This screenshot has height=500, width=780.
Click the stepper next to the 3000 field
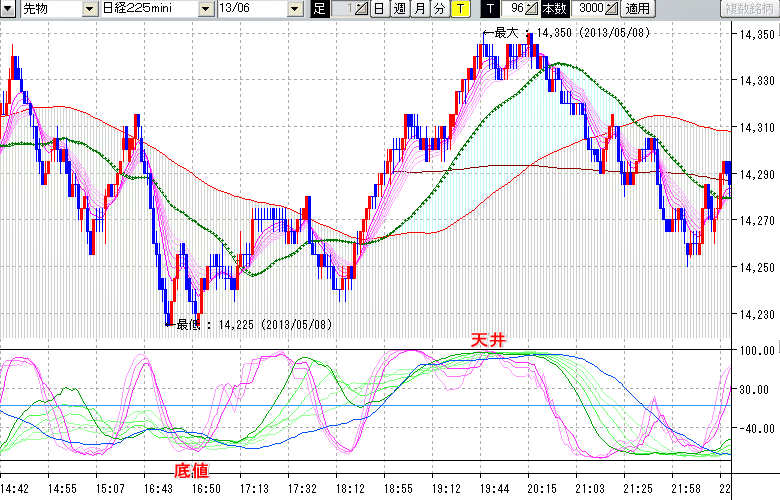(x=612, y=9)
